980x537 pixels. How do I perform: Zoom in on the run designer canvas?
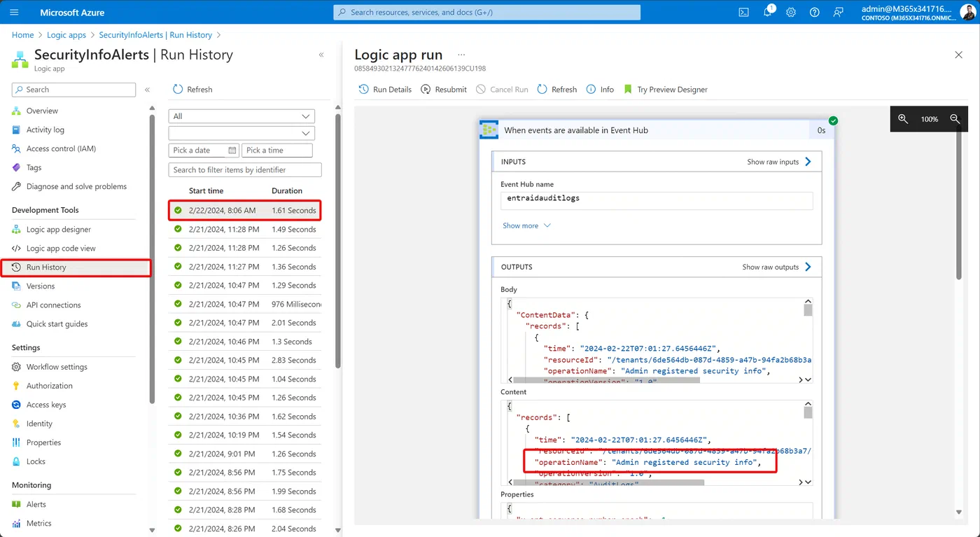pos(903,119)
